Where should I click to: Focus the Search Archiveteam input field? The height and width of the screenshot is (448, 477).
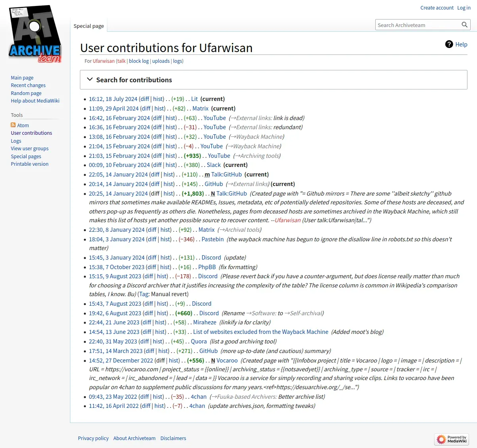point(417,25)
